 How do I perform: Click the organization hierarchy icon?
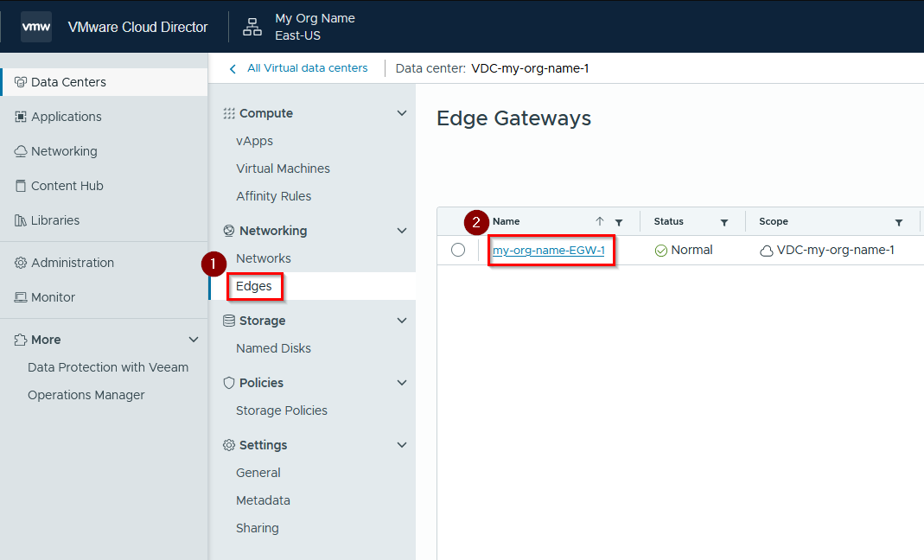click(252, 27)
